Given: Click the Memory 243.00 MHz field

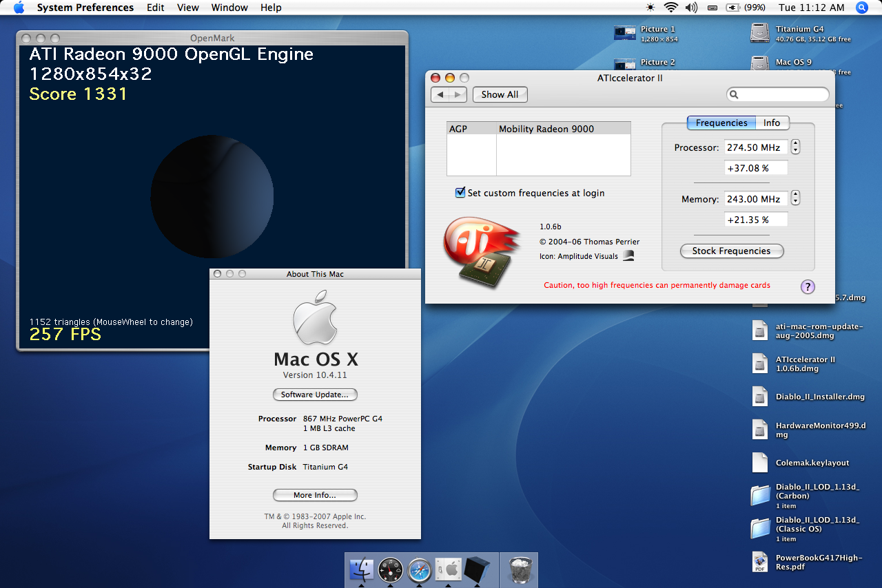Looking at the screenshot, I should (x=756, y=198).
